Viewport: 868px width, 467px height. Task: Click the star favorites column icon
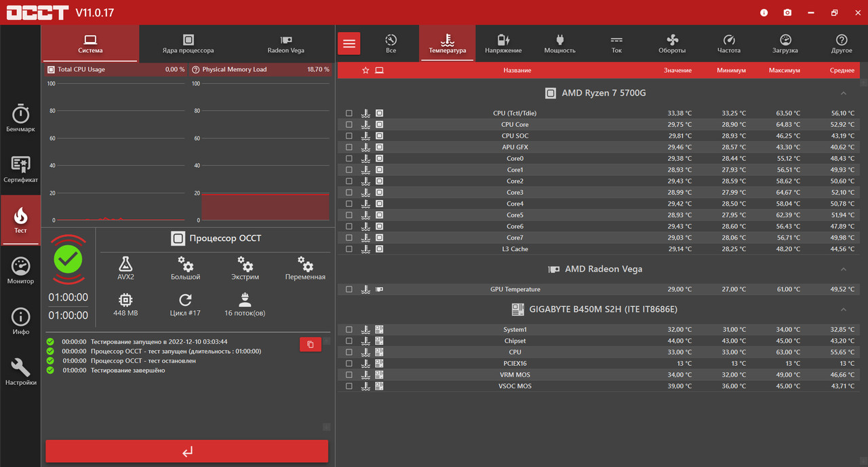366,71
